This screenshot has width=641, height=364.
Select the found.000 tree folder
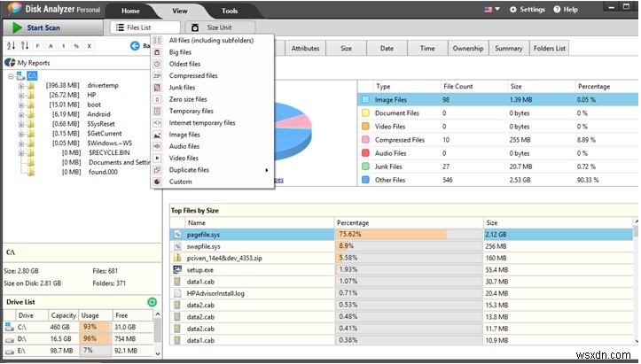point(103,172)
